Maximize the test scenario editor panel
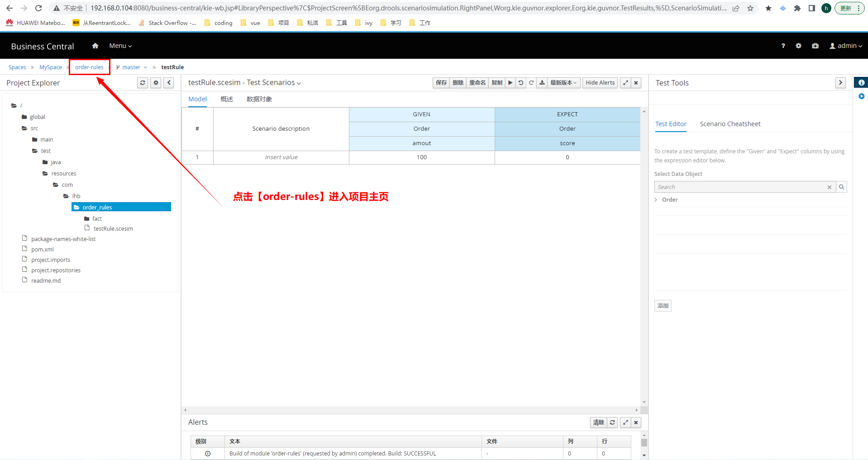This screenshot has height=460, width=868. (x=625, y=83)
